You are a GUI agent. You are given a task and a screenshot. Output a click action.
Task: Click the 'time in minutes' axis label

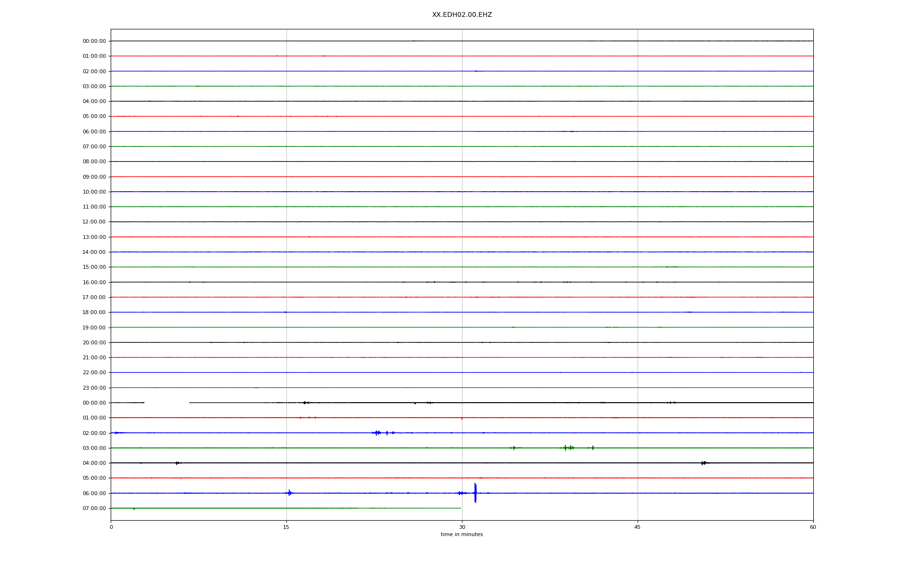(x=462, y=534)
